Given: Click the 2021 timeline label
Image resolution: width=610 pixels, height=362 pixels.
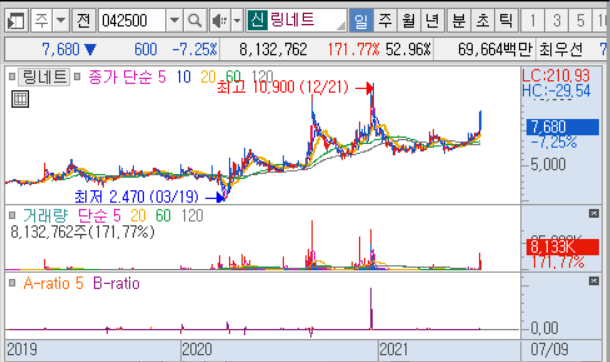Looking at the screenshot, I should pos(394,350).
